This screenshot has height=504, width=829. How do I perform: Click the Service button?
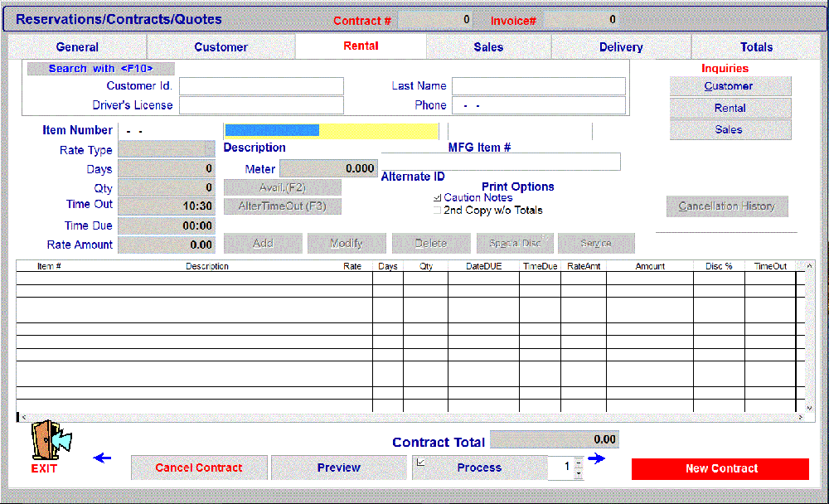(x=596, y=243)
